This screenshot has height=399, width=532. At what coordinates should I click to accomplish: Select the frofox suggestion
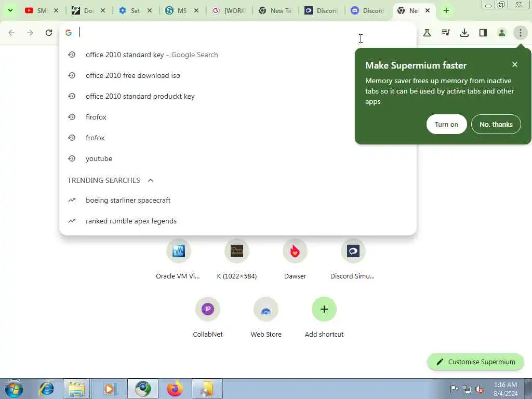[237, 138]
